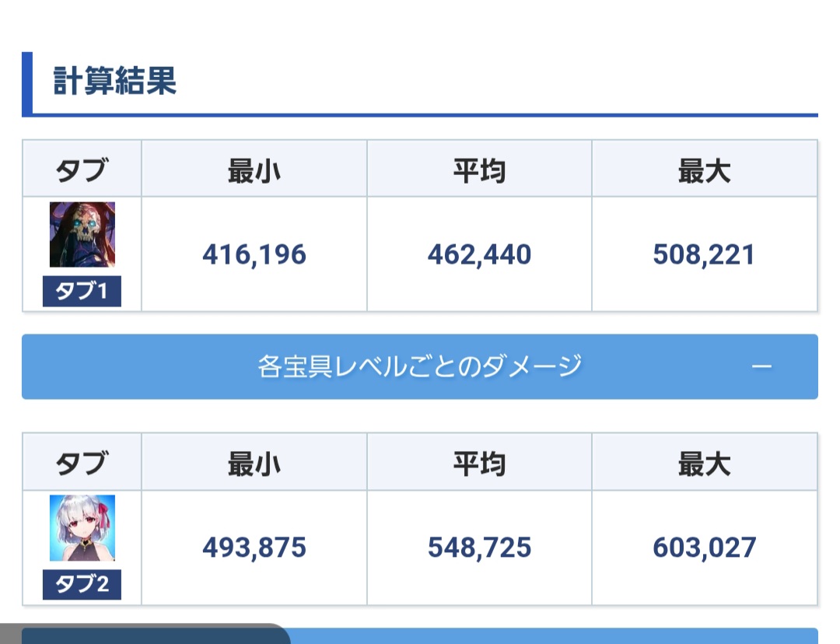Click the 平均 header in the first table

pyautogui.click(x=479, y=171)
